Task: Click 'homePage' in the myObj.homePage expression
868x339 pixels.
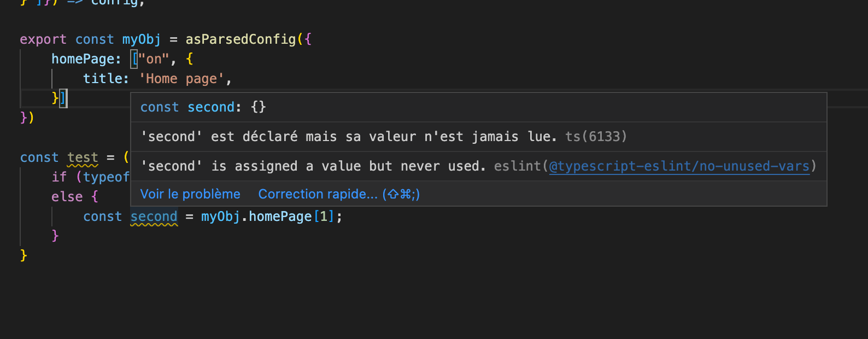Action: [x=280, y=217]
